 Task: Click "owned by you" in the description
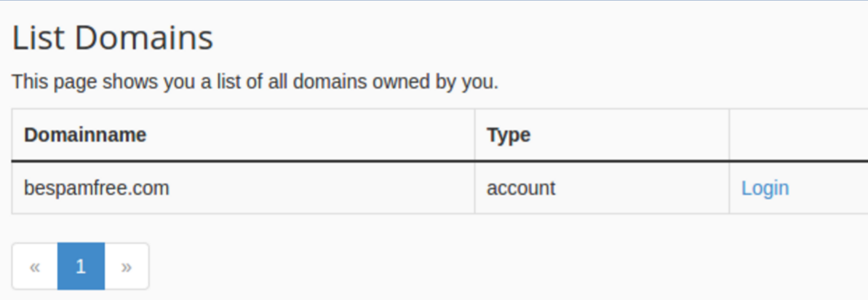pyautogui.click(x=435, y=82)
